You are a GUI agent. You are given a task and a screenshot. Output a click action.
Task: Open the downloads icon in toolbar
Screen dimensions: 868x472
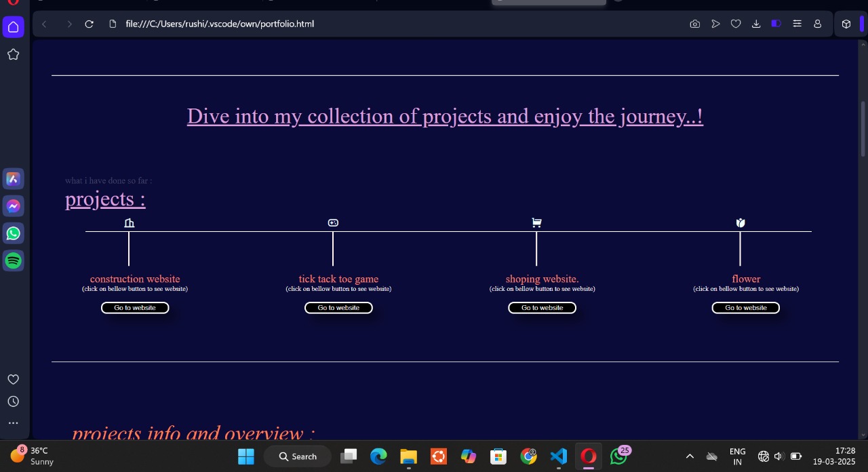pos(756,24)
